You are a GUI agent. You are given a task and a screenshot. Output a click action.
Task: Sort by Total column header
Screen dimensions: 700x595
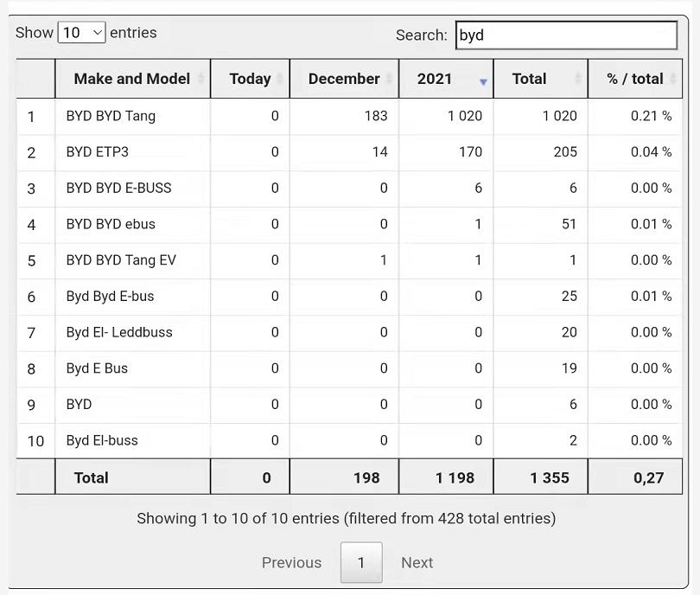pyautogui.click(x=541, y=79)
